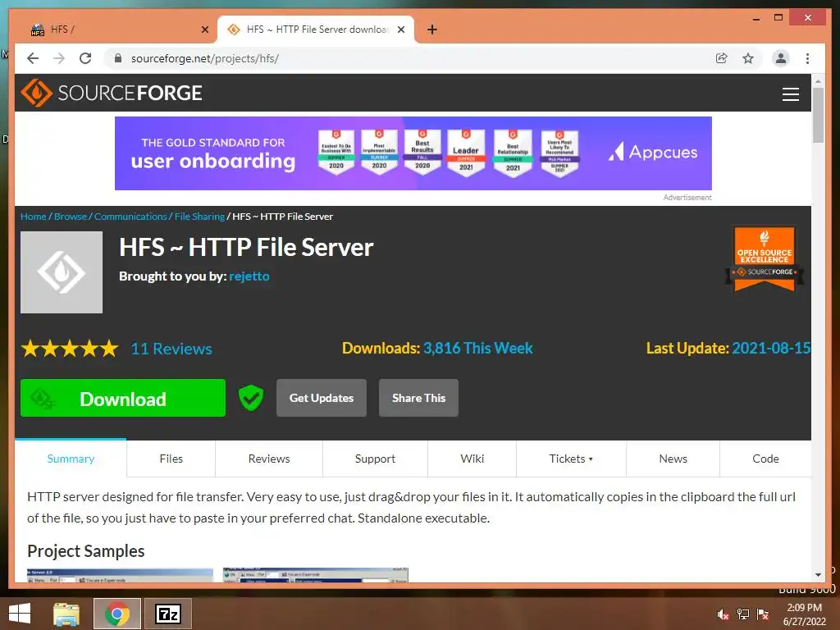Open File Explorer from the taskbar
This screenshot has height=630, width=840.
click(x=66, y=614)
